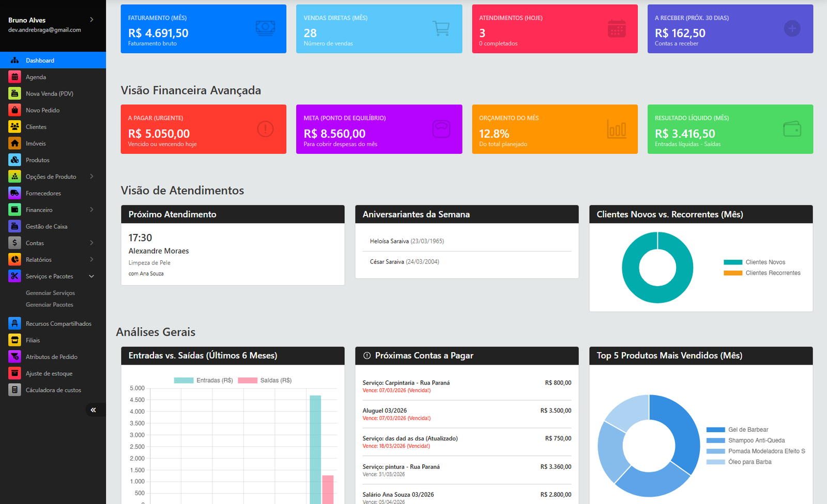Image resolution: width=827 pixels, height=504 pixels.
Task: Click the Clientes icon in the sidebar
Action: point(14,126)
